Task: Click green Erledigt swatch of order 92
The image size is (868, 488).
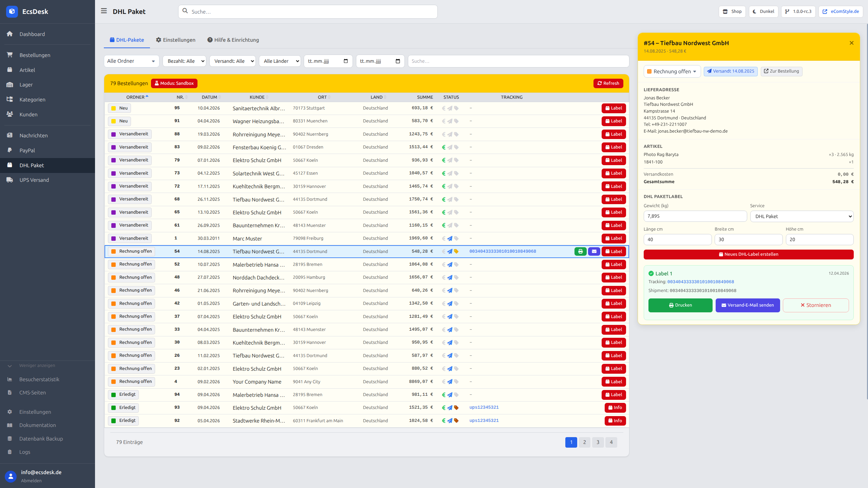Action: click(x=113, y=421)
